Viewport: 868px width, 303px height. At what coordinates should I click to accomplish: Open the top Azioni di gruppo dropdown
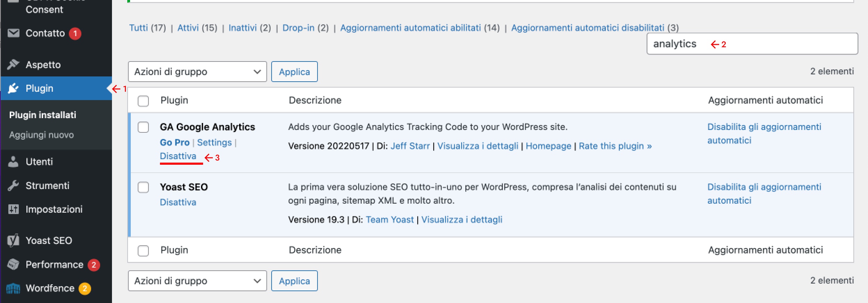[197, 72]
